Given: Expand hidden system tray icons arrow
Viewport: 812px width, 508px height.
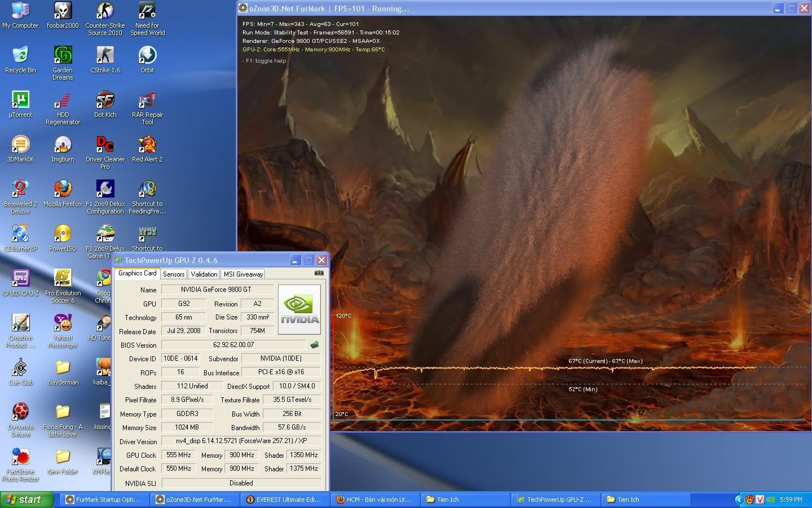Looking at the screenshot, I should (739, 500).
